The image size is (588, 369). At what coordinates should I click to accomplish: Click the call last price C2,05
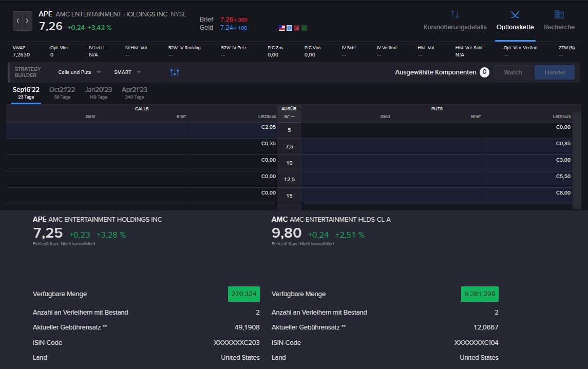268,127
